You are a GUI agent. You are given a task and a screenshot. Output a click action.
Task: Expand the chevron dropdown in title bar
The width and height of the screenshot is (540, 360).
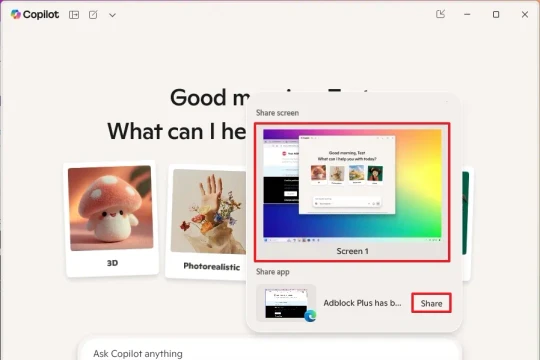coord(112,15)
